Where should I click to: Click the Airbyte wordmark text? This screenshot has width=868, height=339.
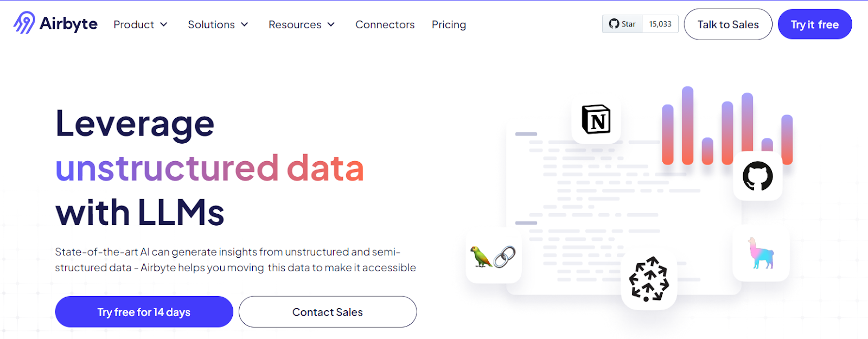click(68, 24)
